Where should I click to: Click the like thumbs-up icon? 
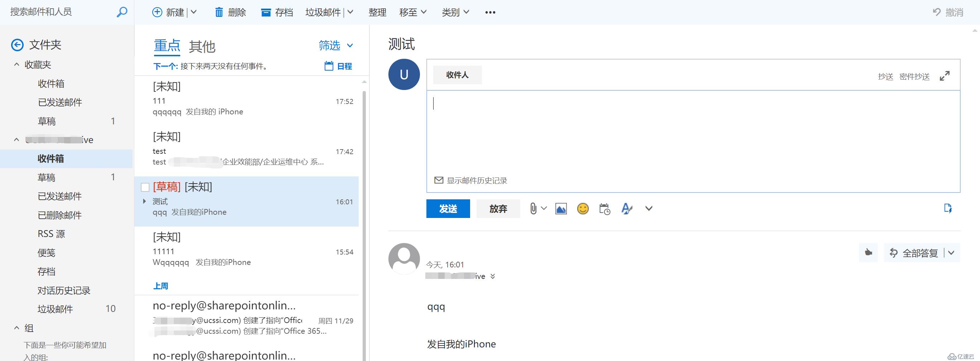point(868,252)
